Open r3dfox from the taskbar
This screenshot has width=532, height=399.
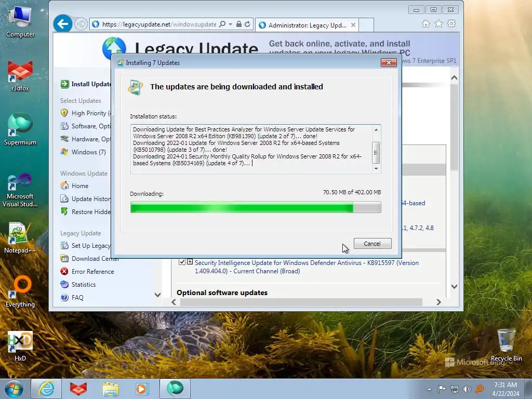pyautogui.click(x=78, y=389)
